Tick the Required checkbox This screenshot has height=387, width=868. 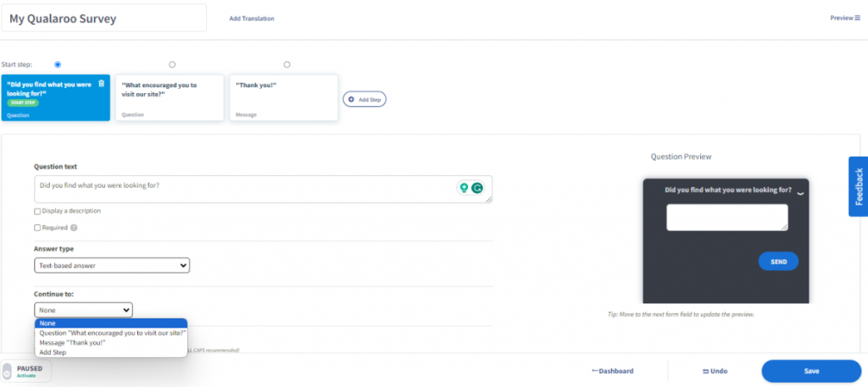point(37,227)
